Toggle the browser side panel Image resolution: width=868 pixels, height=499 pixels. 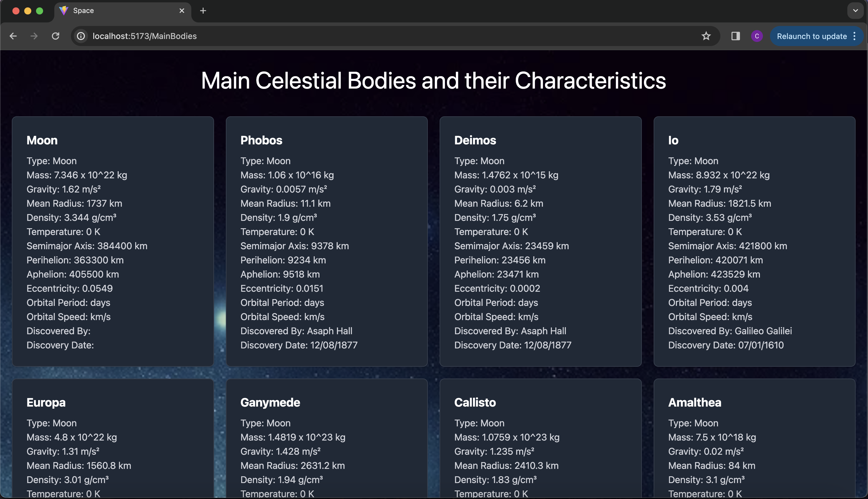pyautogui.click(x=735, y=36)
